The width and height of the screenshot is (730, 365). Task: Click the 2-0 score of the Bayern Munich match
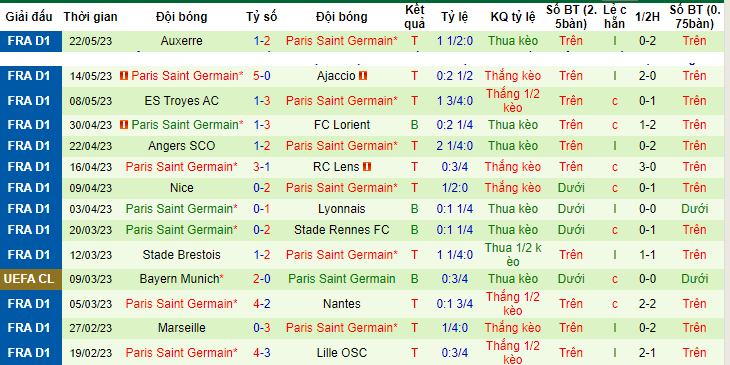click(x=262, y=279)
